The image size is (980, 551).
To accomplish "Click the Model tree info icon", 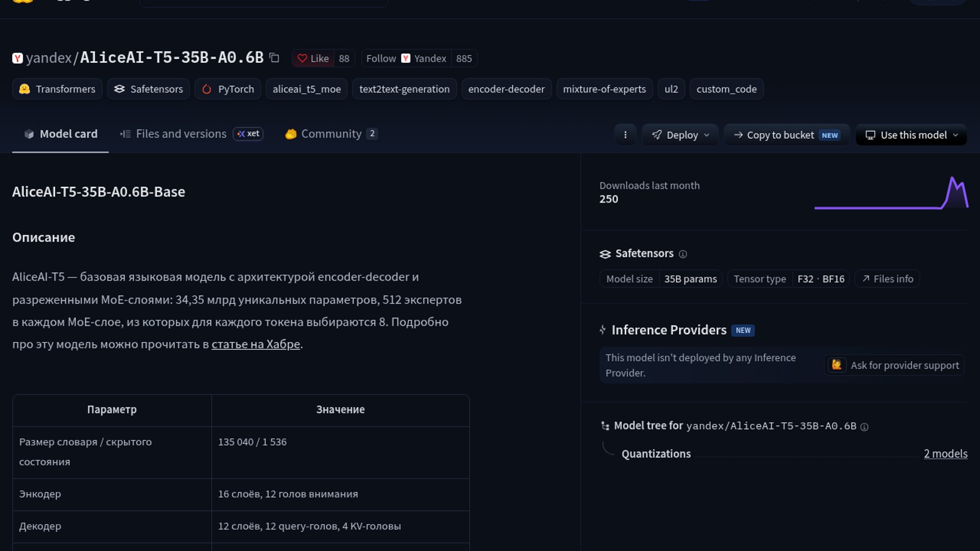I will coord(865,427).
